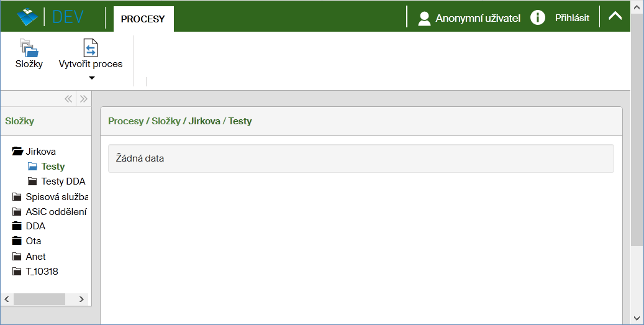This screenshot has width=644, height=325.
Task: Select the Testy DDA folder
Action: [x=63, y=181]
